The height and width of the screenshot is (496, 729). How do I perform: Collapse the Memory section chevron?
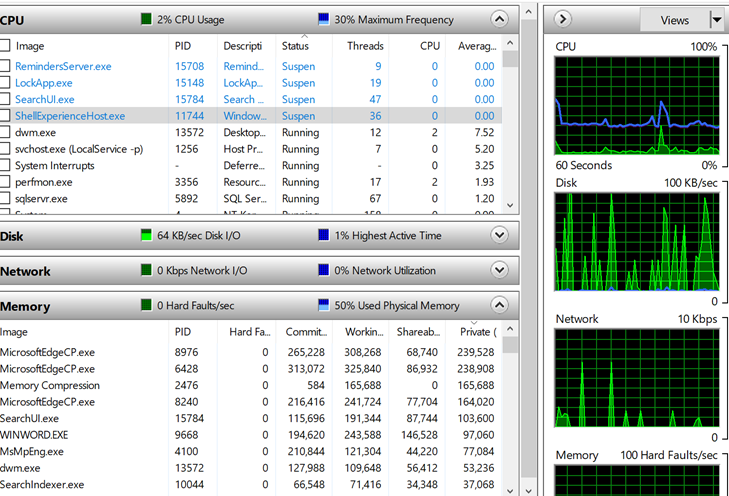pyautogui.click(x=499, y=305)
